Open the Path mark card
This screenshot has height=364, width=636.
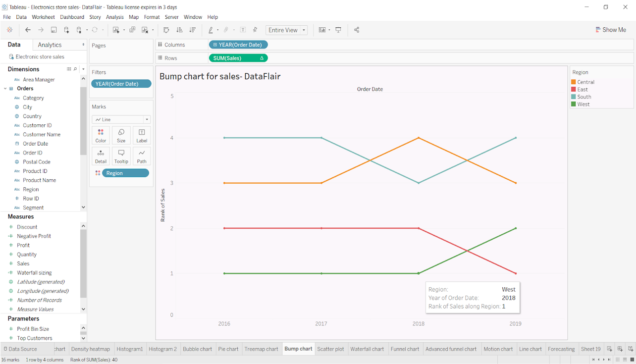click(x=142, y=156)
